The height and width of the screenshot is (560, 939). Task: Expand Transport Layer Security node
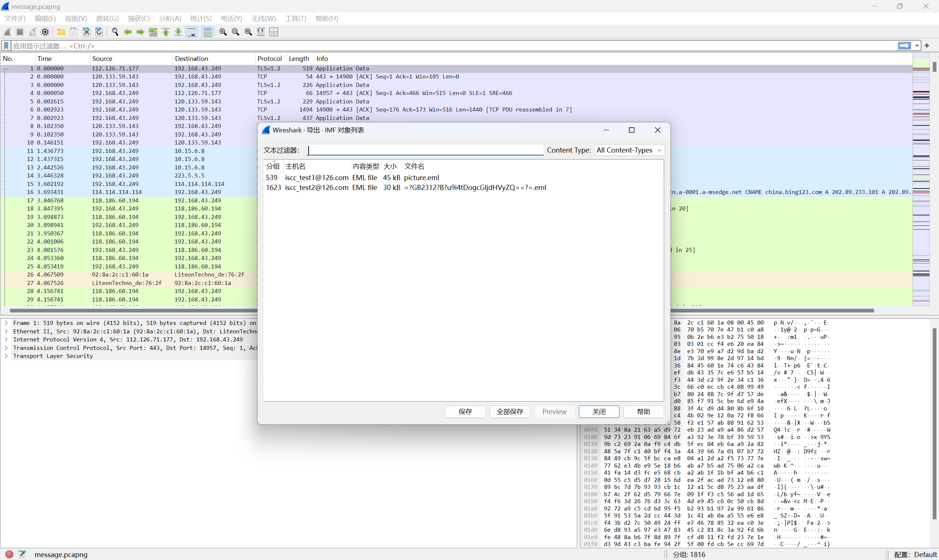[x=6, y=356]
